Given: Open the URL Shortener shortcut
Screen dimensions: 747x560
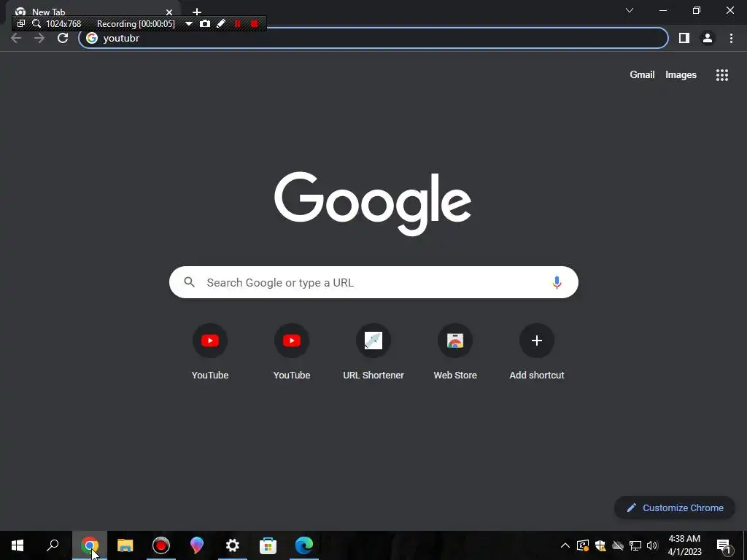Looking at the screenshot, I should (x=373, y=352).
